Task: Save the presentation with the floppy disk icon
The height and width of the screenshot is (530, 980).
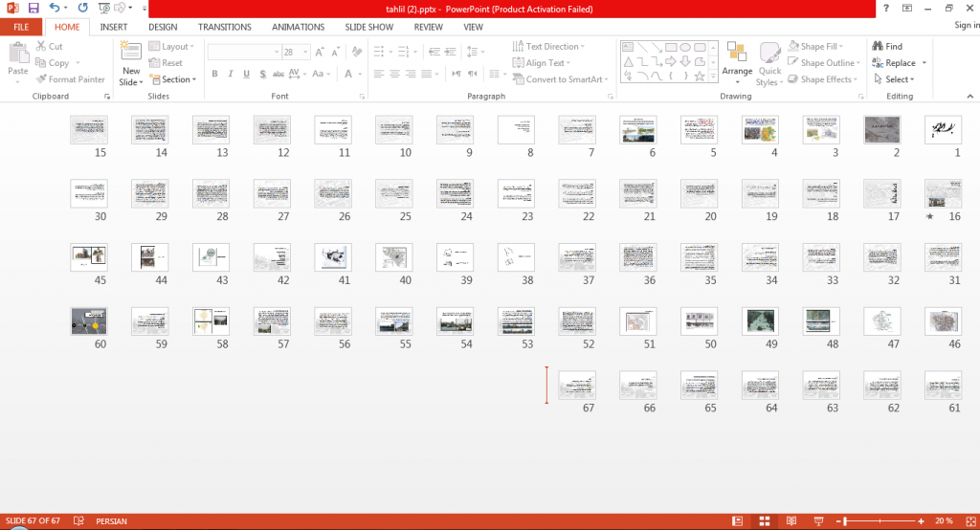Action: 33,8
